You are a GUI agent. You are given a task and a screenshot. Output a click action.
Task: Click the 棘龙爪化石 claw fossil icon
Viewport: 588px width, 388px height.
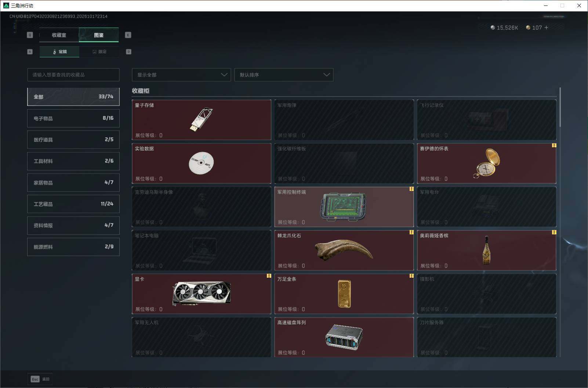tap(344, 250)
